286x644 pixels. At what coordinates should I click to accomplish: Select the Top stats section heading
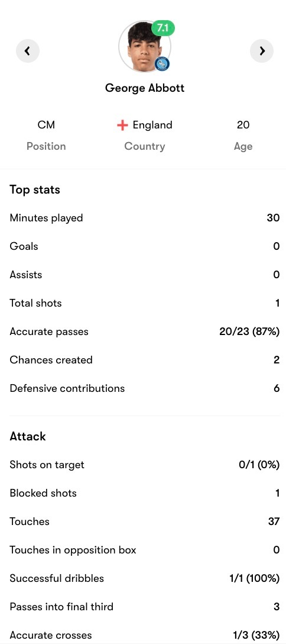point(35,190)
